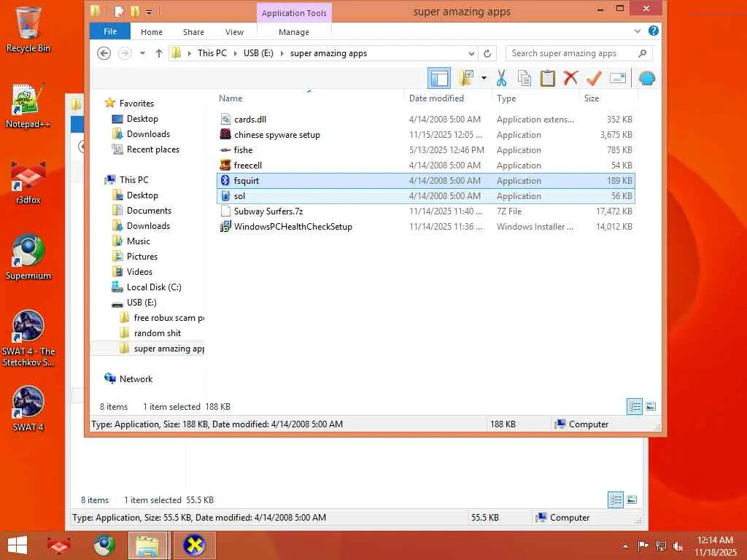Open the Notepad++ desktop shortcut
The width and height of the screenshot is (747, 560).
pos(28,106)
